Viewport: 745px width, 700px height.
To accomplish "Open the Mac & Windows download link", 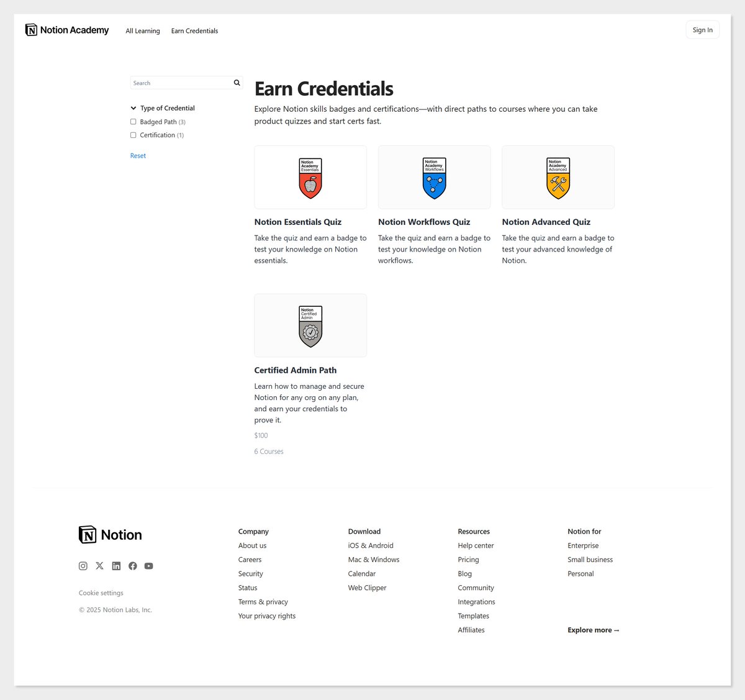I will pos(374,560).
